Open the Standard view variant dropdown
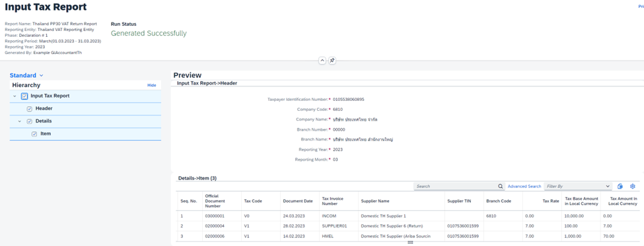 (26, 75)
